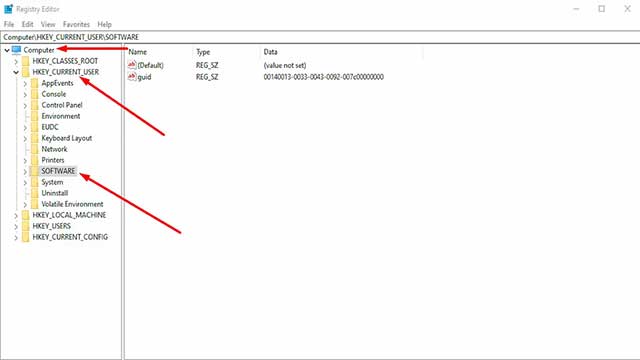Click the HKEY_USERS folder icon
This screenshot has width=640, height=360.
pyautogui.click(x=26, y=227)
